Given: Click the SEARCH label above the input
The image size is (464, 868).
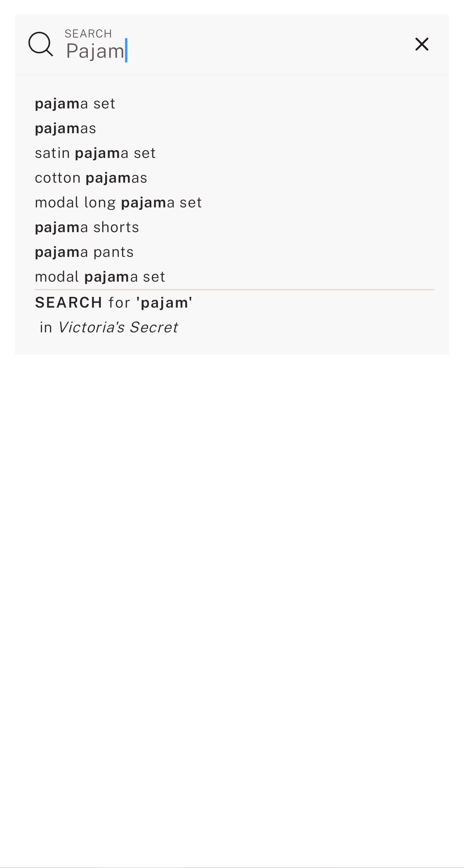Looking at the screenshot, I should coord(88,33).
